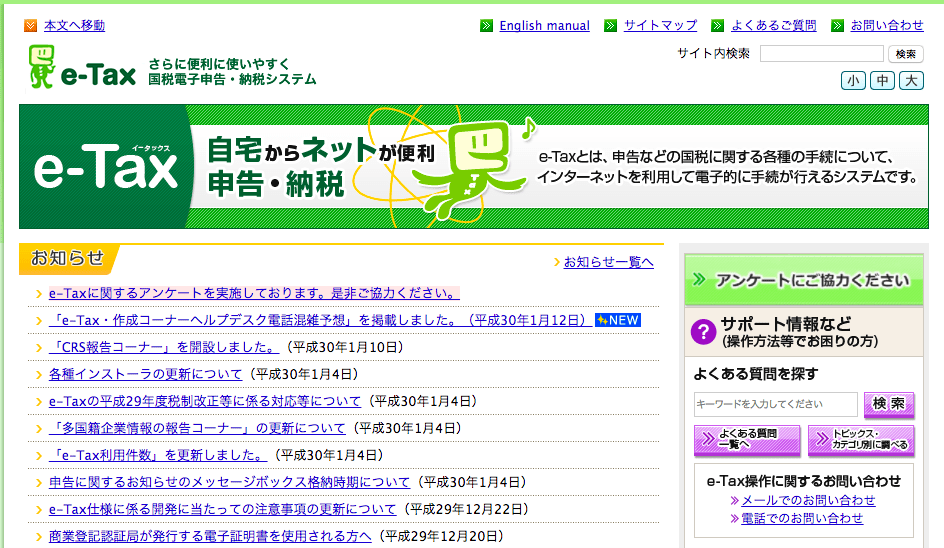This screenshot has height=548, width=944.
Task: Click green arrow icon beside お問い合わせ
Action: tap(837, 25)
